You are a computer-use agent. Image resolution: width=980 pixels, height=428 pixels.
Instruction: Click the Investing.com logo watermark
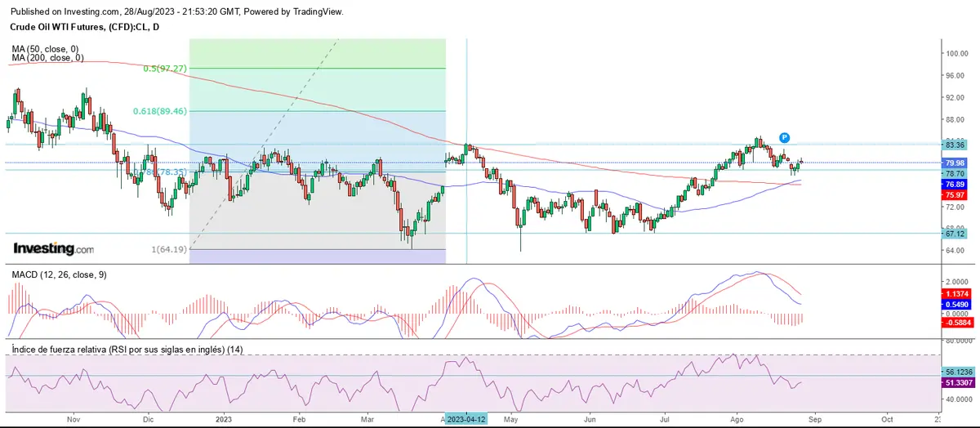54,248
